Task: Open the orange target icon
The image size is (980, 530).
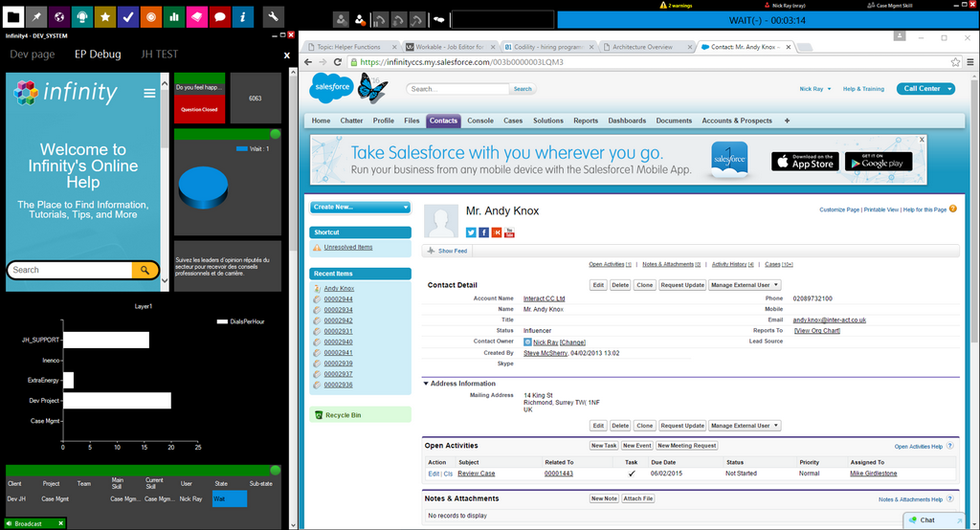Action: pos(150,17)
